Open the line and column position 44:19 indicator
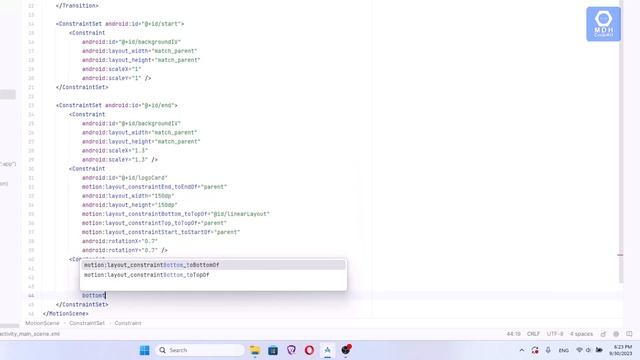This screenshot has width=640, height=360. 513,333
